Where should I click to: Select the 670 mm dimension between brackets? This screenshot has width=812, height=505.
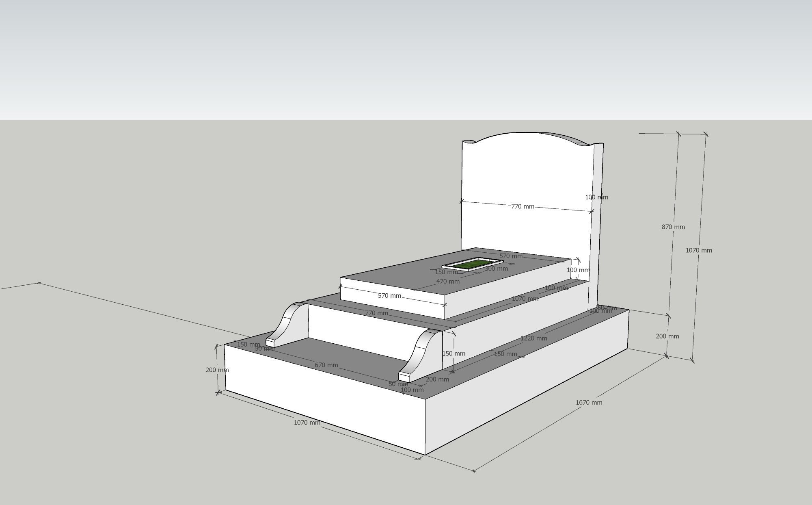pyautogui.click(x=326, y=365)
